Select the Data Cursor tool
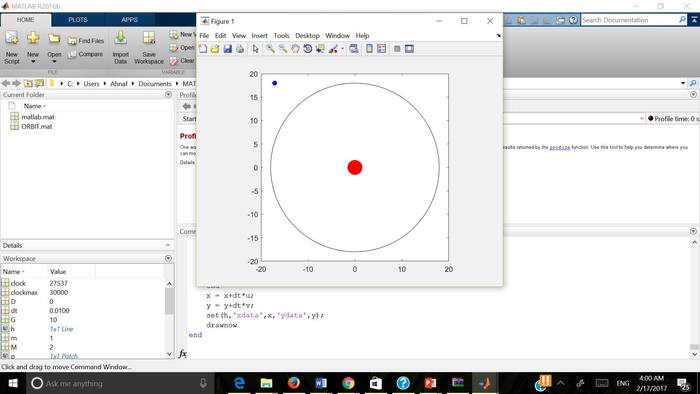This screenshot has height=394, width=700. coord(320,49)
